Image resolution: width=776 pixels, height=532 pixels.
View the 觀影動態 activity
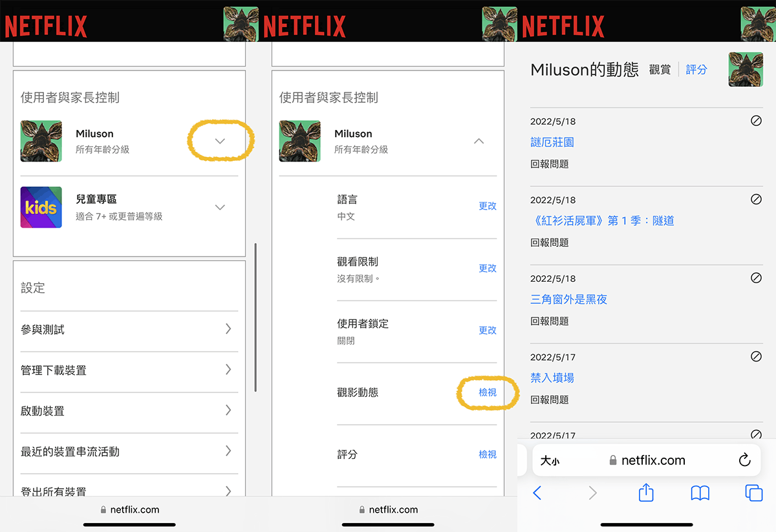488,392
